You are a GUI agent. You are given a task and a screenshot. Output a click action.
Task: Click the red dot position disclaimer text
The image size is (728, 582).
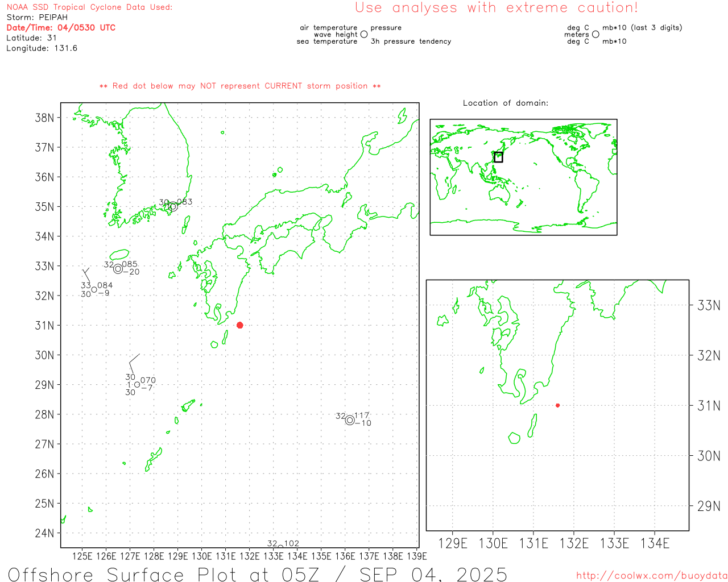coord(240,86)
